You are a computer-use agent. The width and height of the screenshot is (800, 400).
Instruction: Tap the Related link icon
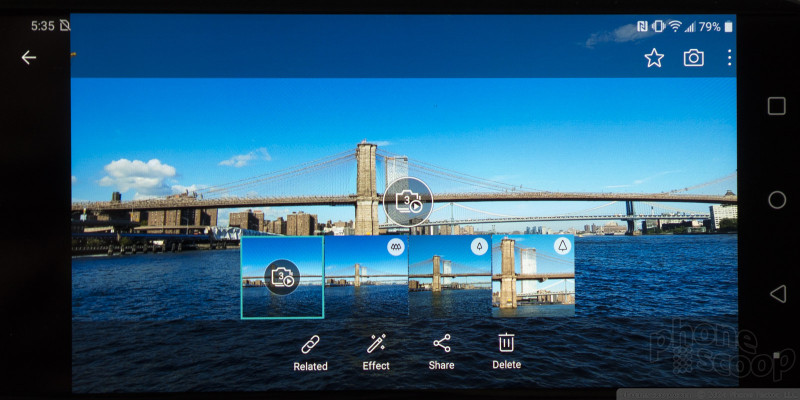point(310,344)
